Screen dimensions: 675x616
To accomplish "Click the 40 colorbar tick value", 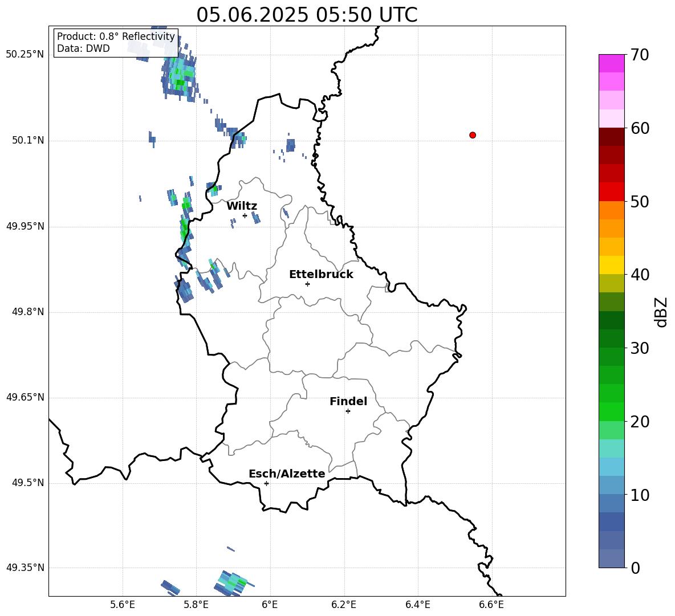I will pos(640,275).
